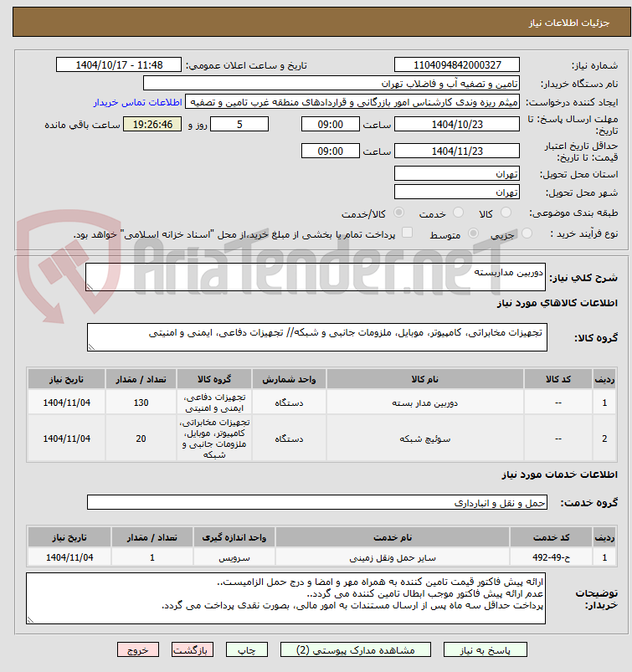Click the announcement date-time field 1404/10/17

119,65
